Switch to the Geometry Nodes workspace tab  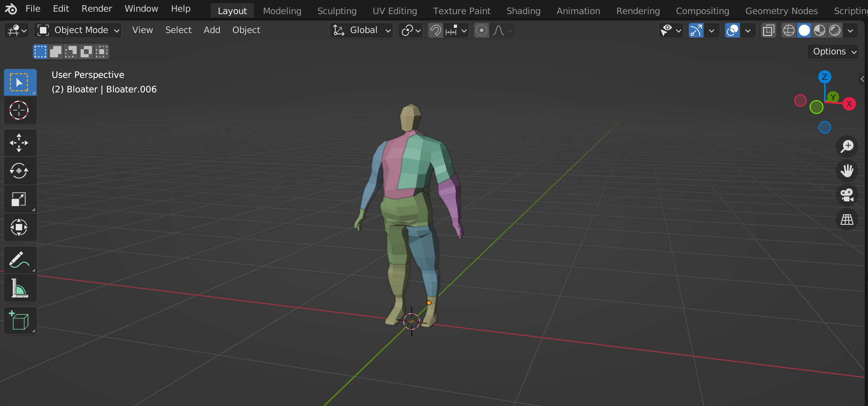click(x=781, y=11)
